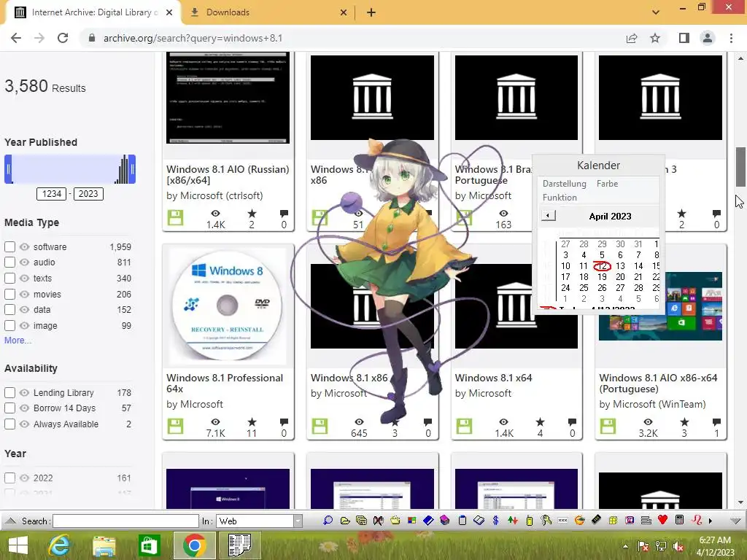
Task: Open Chrome profile avatar button
Action: pos(708,38)
